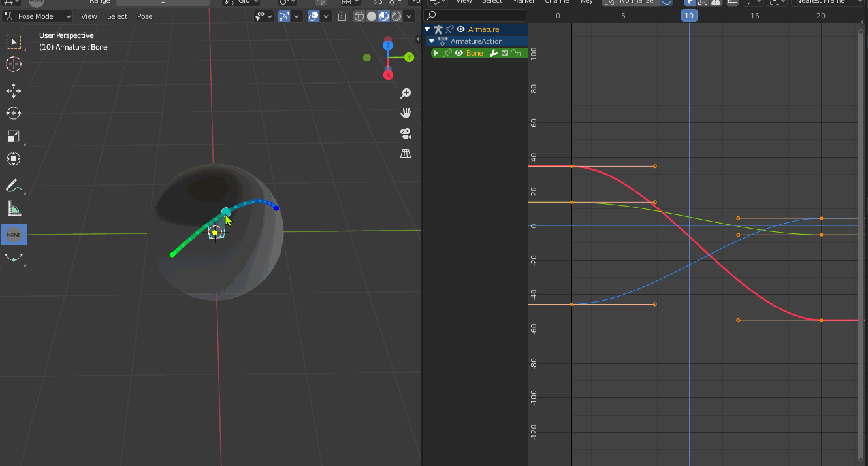Click the highlighted NONE button in left sidebar
Viewport: 868px width, 466px height.
coord(14,234)
